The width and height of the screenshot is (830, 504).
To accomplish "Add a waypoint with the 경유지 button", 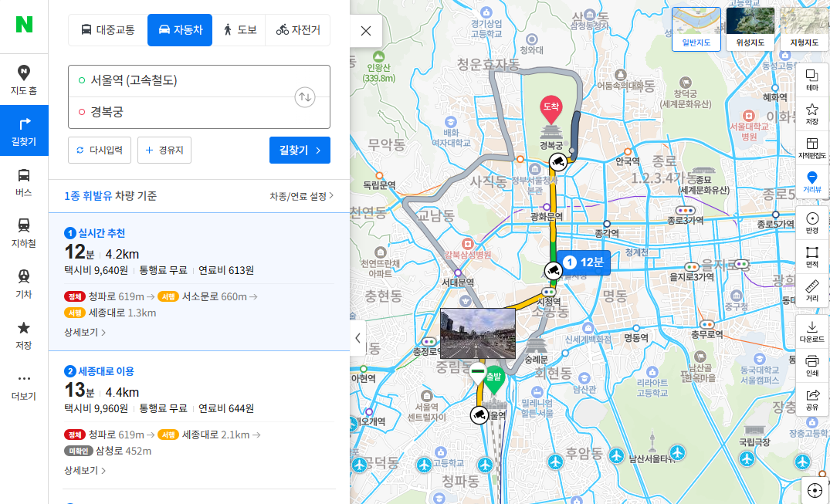I will 164,151.
